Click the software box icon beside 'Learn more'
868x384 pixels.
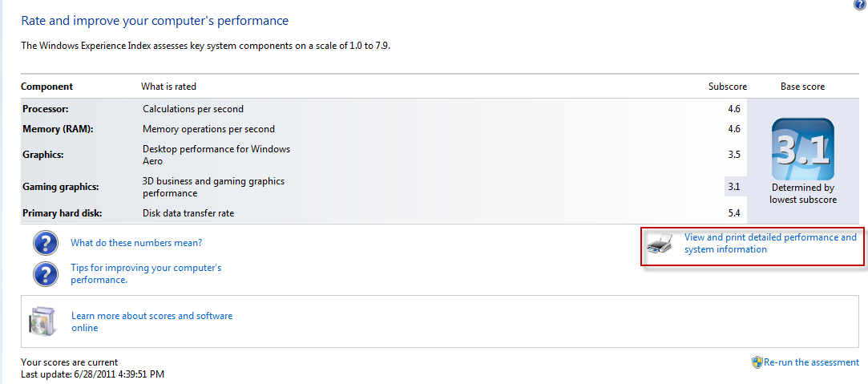(42, 321)
